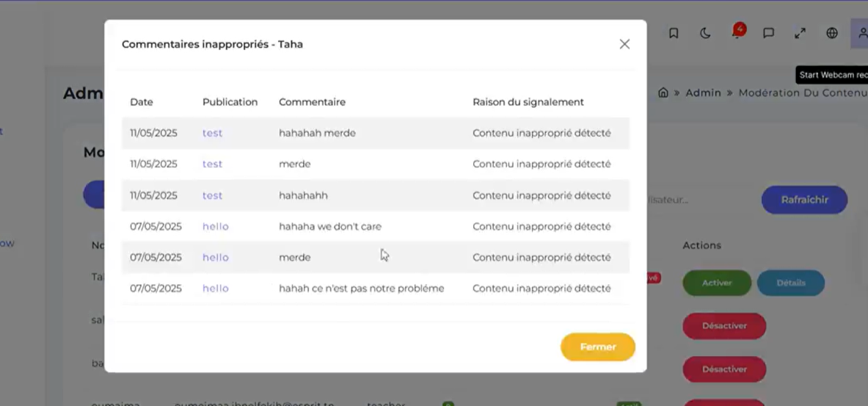Click the modal title 'Commentaires inappropriés - Taha'

coord(212,44)
